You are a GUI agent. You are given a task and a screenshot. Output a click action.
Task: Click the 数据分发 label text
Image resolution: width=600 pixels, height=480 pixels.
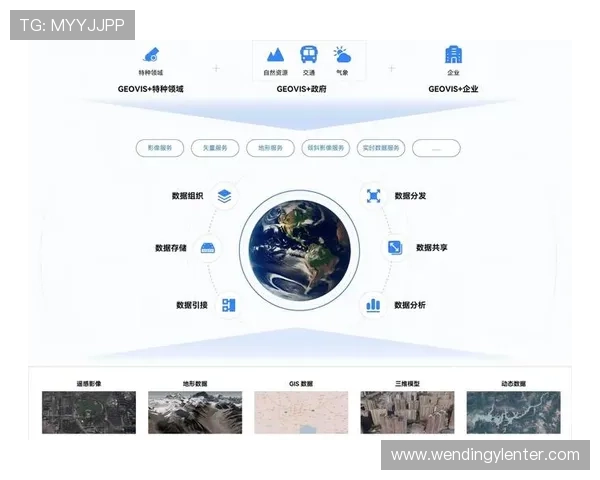[410, 196]
